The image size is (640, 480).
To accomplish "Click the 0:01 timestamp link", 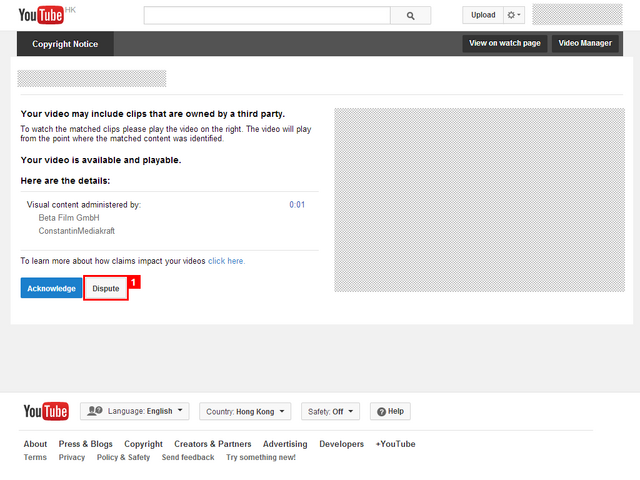I will pos(297,204).
